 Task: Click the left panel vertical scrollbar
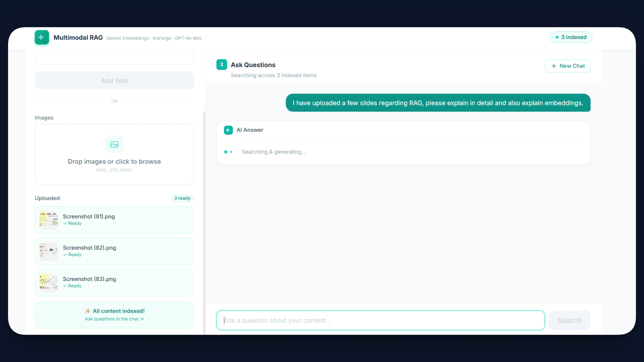coord(204,221)
